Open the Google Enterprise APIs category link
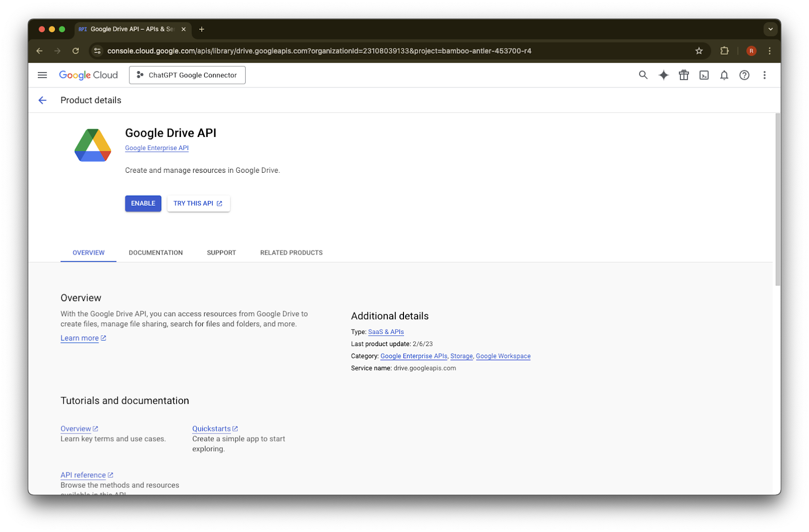The height and width of the screenshot is (532, 809). [x=414, y=356]
